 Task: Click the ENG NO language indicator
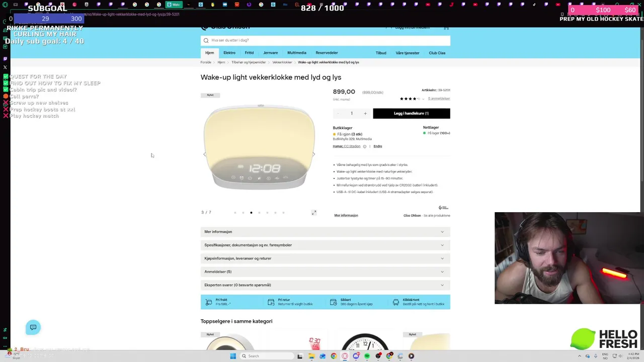pos(605,356)
